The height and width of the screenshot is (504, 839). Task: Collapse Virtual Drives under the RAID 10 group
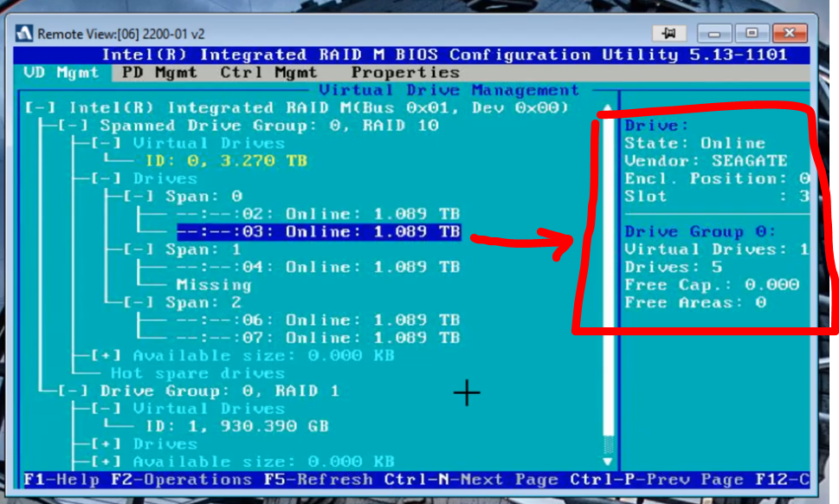tap(106, 144)
